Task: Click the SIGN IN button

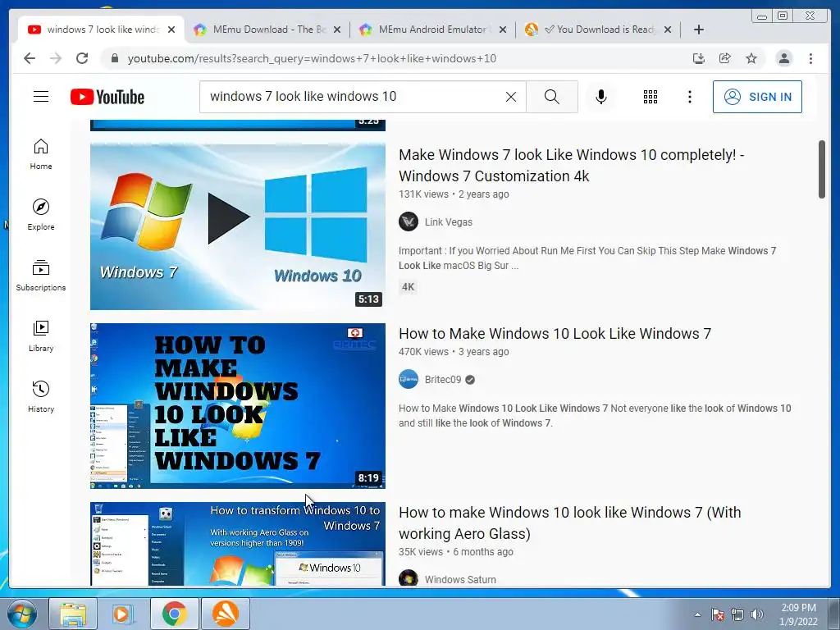Action: [757, 97]
